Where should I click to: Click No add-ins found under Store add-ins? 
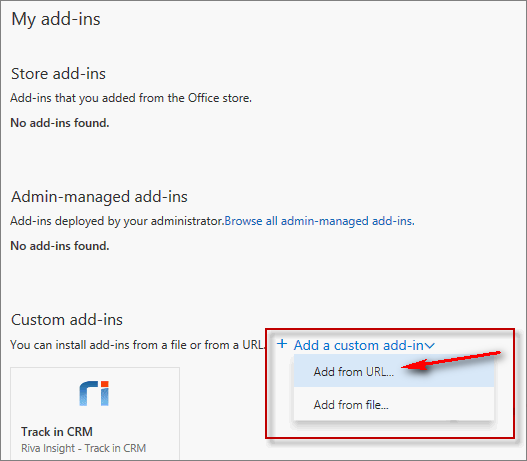coord(60,123)
